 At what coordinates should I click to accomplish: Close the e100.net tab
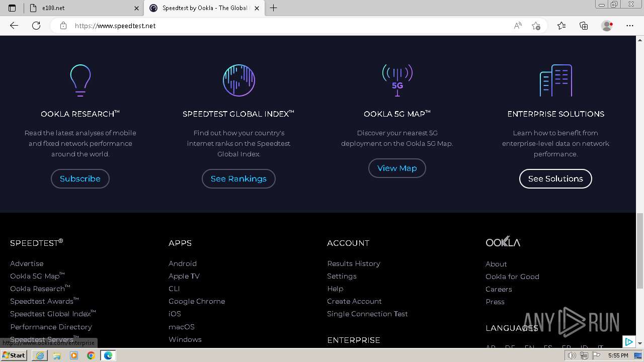pyautogui.click(x=136, y=8)
